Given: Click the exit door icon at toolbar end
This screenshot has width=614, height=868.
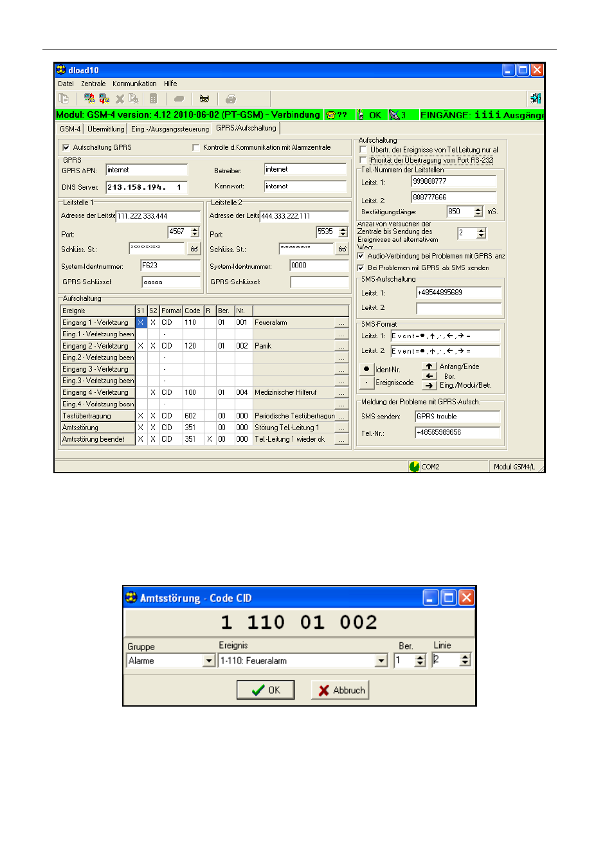Looking at the screenshot, I should click(536, 98).
